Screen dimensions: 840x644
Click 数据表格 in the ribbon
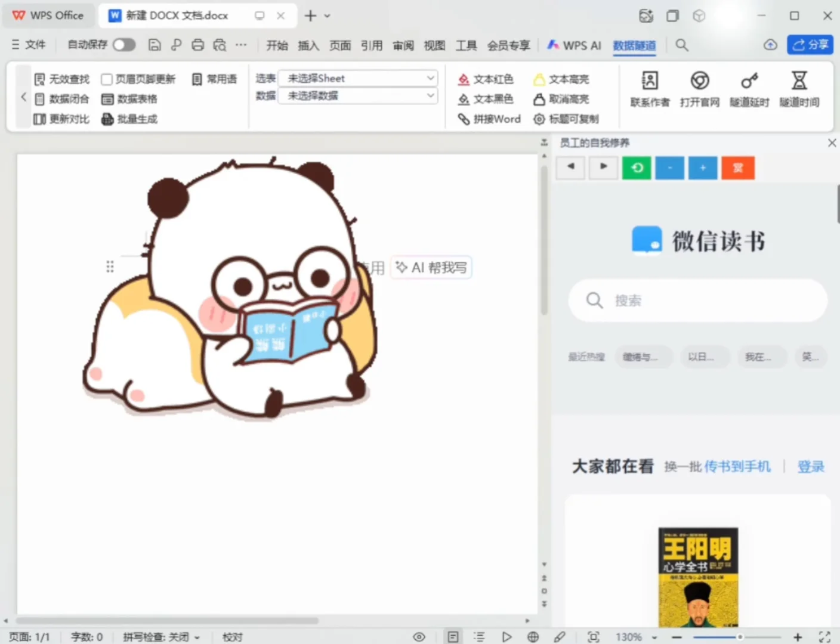pyautogui.click(x=129, y=99)
